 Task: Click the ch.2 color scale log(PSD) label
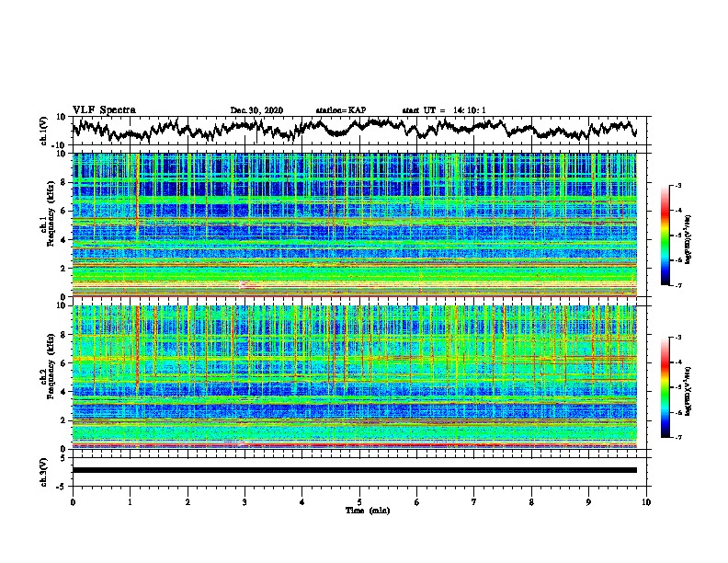(x=688, y=391)
